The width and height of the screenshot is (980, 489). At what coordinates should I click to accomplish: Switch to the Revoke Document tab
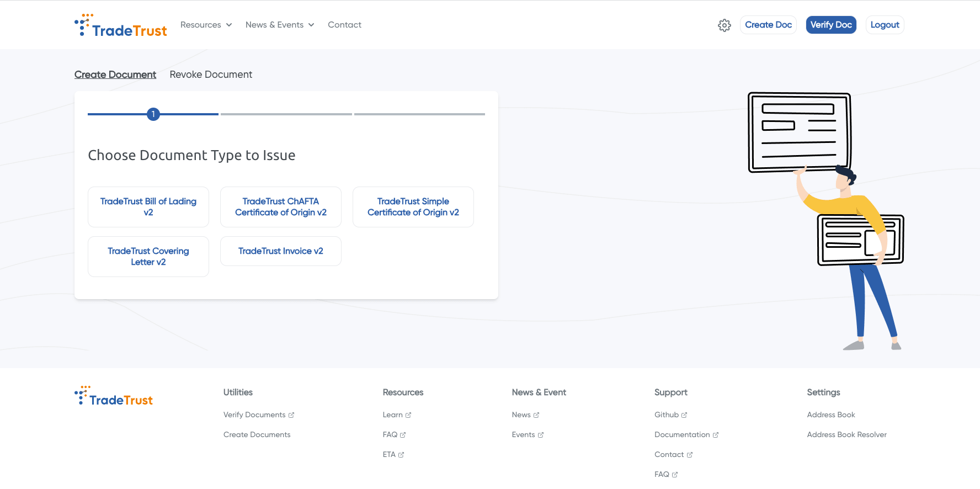coord(211,75)
